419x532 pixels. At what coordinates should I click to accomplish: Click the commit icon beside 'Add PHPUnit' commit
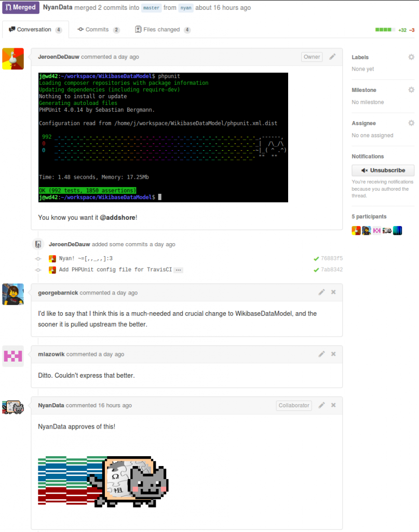pyautogui.click(x=38, y=270)
